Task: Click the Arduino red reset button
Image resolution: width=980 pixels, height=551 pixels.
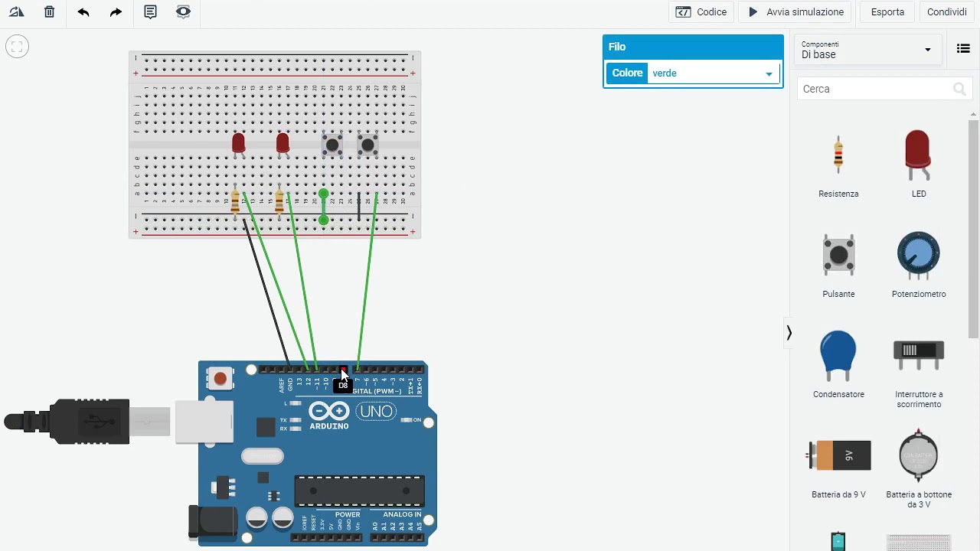Action: [x=220, y=378]
